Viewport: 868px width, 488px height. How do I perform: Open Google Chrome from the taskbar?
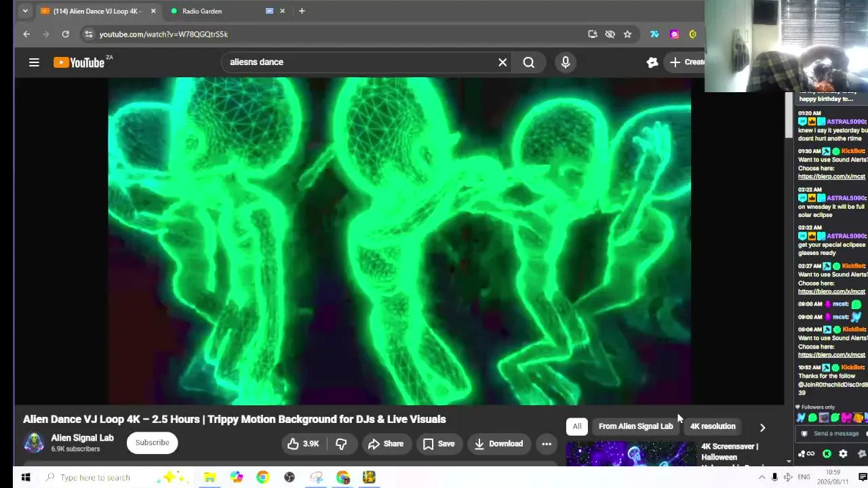262,477
